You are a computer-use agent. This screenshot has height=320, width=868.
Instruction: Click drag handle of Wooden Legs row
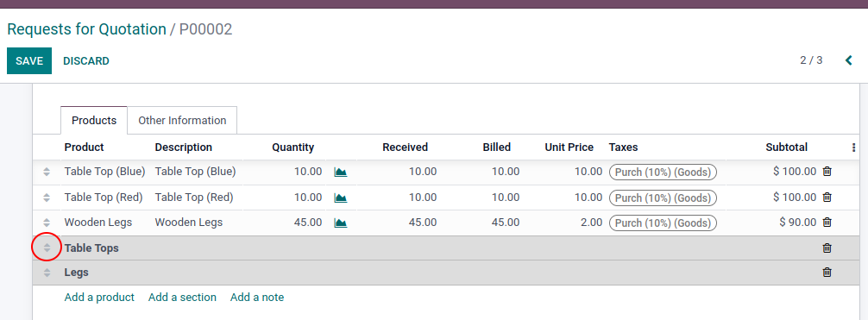47,223
